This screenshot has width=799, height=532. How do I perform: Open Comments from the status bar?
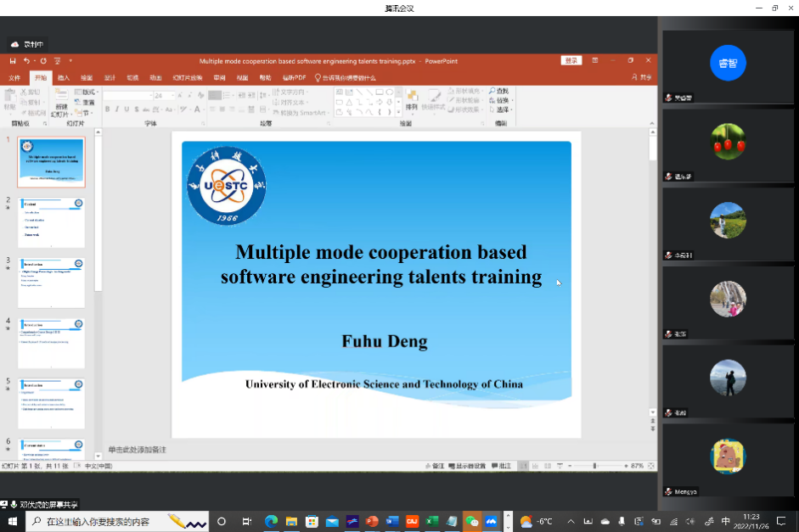(x=502, y=466)
